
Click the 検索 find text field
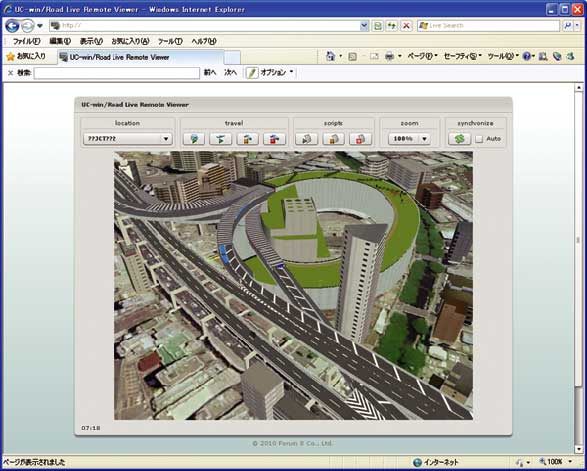(116, 73)
